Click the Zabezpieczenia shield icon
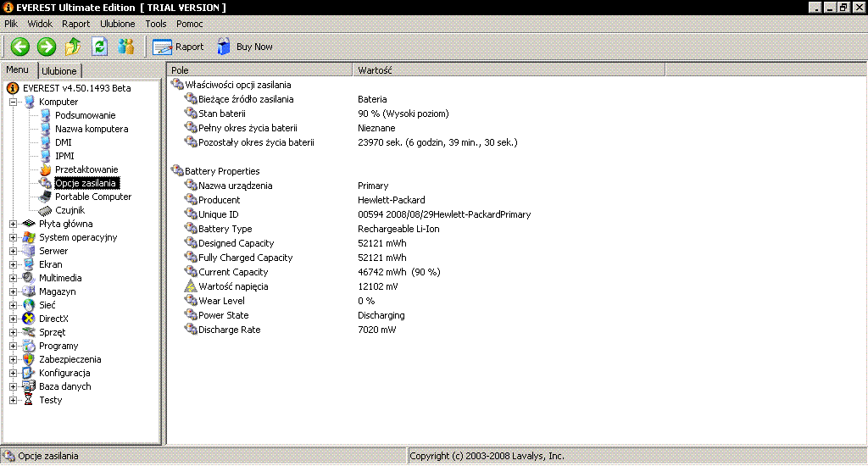Viewport: 868px width, 466px height. pos(29,359)
